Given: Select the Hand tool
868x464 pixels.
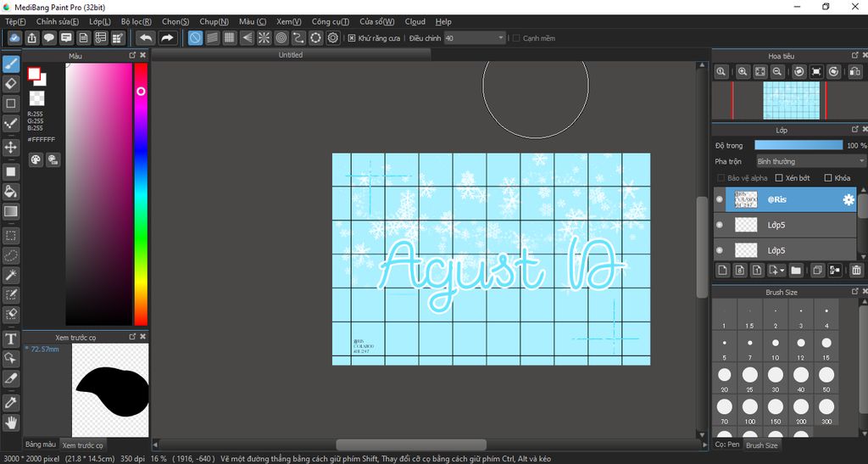Looking at the screenshot, I should coord(10,423).
